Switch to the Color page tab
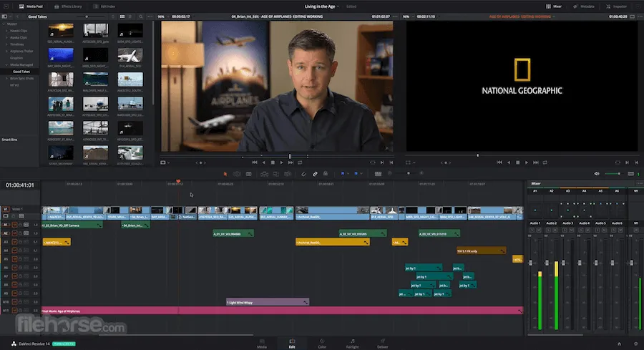This screenshot has width=644, height=350. click(x=322, y=344)
